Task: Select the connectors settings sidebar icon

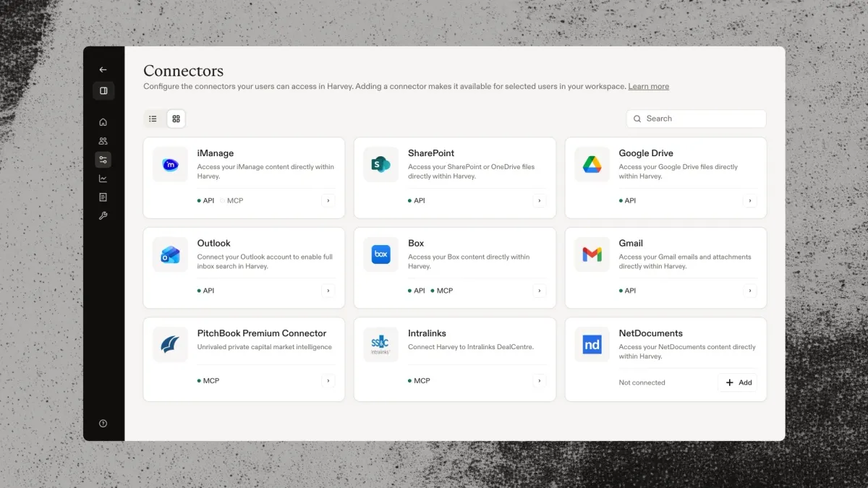Action: click(103, 160)
